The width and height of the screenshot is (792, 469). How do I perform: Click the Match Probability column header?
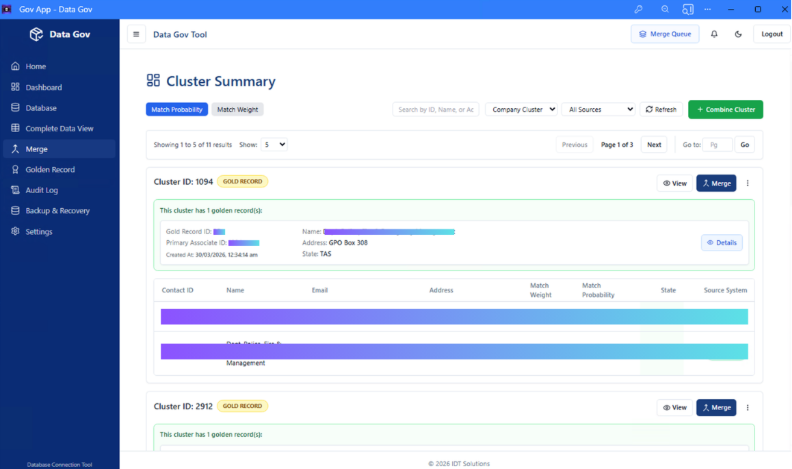(598, 290)
